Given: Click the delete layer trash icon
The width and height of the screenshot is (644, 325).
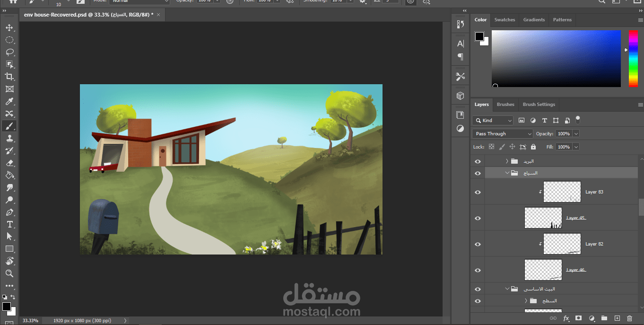Looking at the screenshot, I should pyautogui.click(x=629, y=318).
